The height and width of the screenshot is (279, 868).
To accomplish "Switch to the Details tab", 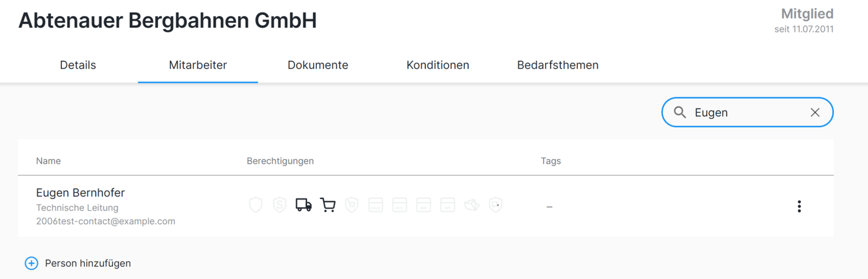I will 78,65.
